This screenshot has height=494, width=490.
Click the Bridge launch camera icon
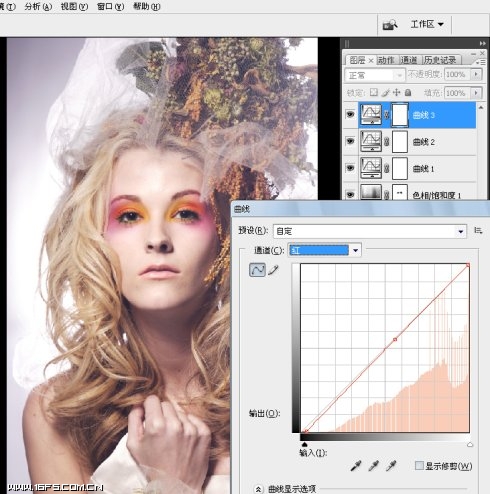390,25
